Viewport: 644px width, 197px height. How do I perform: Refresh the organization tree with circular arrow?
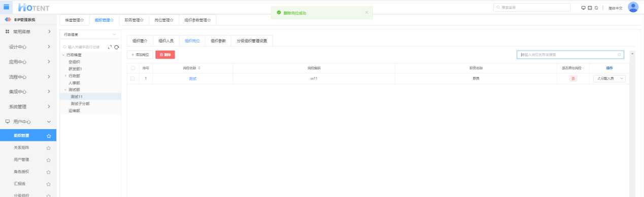[116, 47]
